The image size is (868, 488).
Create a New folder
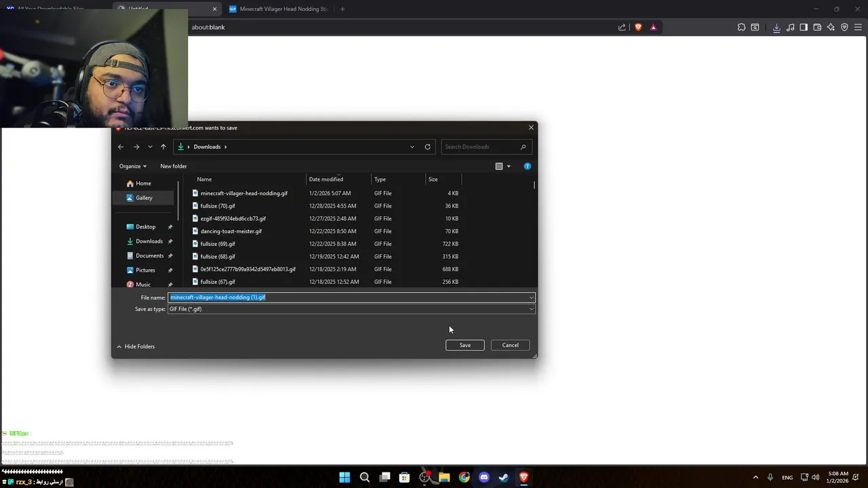[x=174, y=166]
